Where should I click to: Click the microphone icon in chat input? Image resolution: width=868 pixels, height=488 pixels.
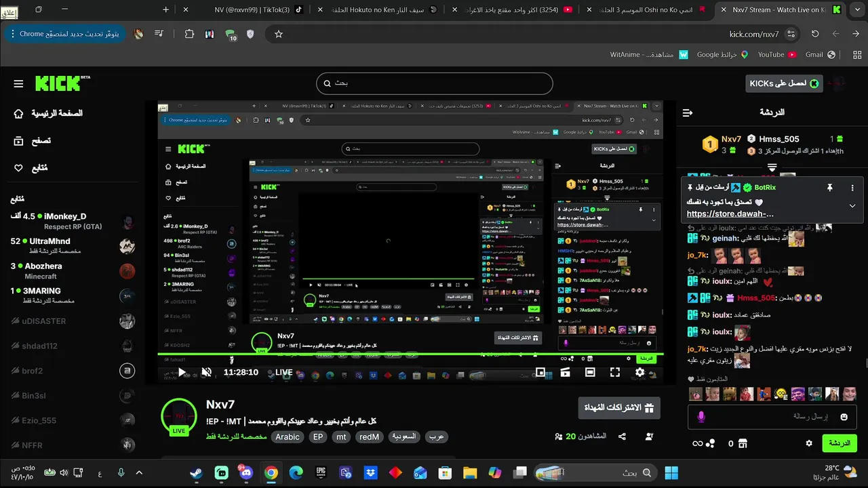[x=701, y=417]
